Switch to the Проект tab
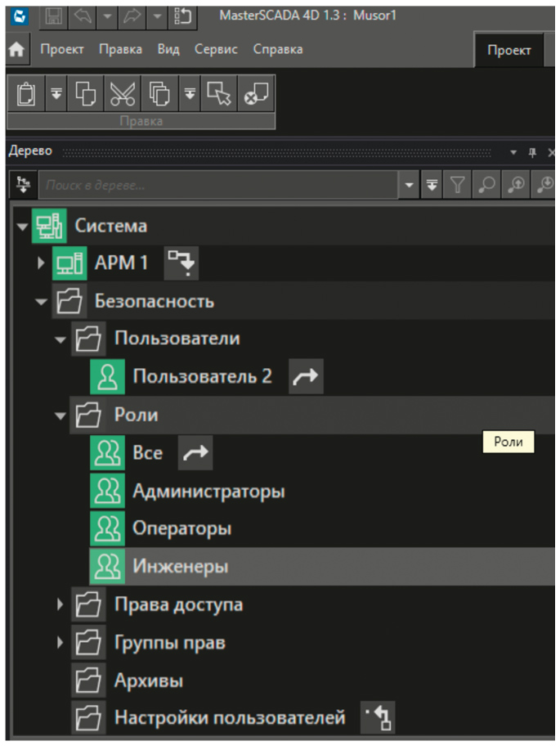The image size is (560, 750). [x=508, y=50]
